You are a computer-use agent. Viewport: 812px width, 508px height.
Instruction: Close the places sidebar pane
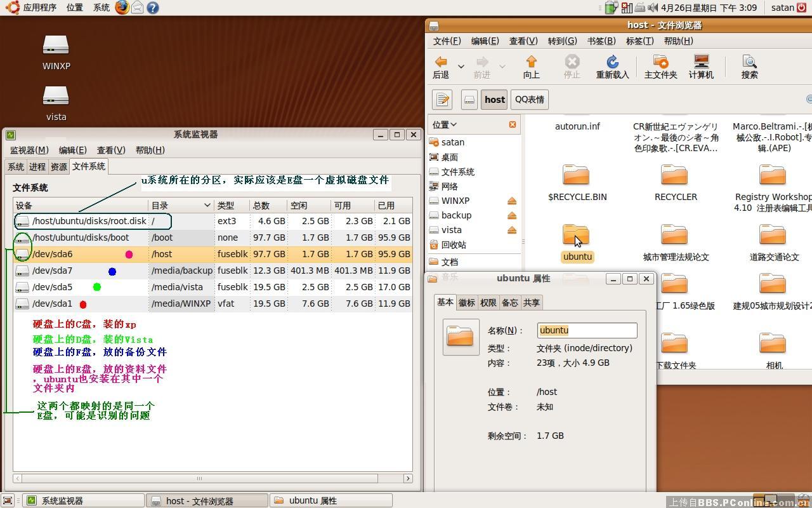point(512,124)
